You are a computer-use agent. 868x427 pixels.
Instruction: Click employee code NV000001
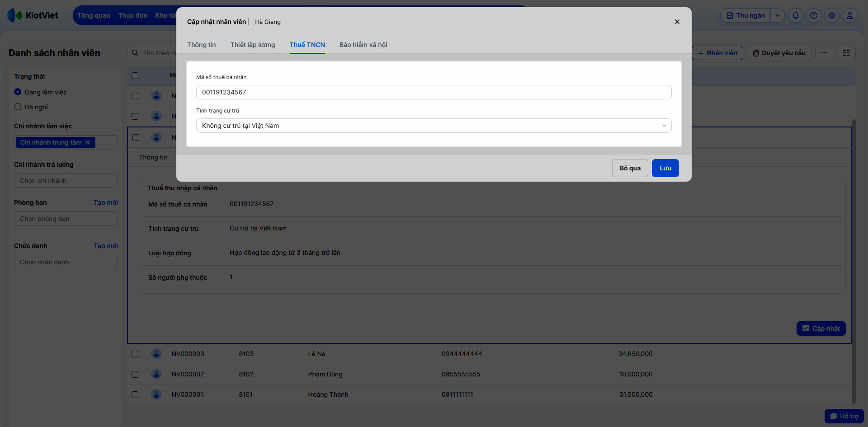[x=187, y=394]
